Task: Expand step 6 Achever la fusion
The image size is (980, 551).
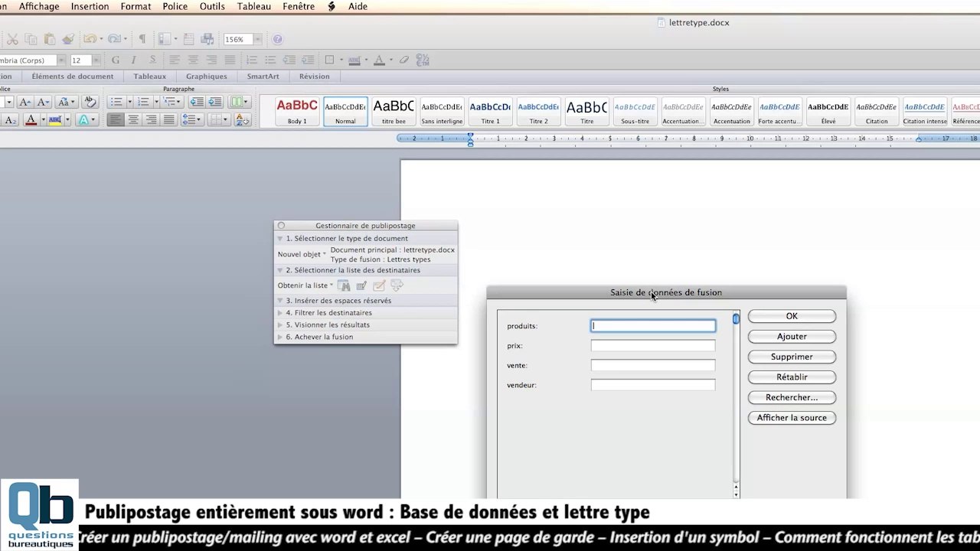Action: click(x=280, y=337)
